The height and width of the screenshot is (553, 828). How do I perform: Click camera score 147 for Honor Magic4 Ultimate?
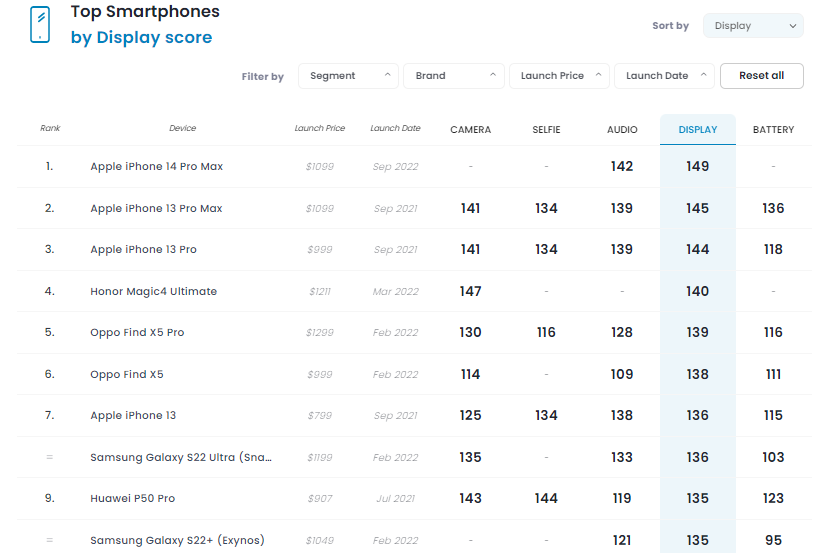[470, 292]
